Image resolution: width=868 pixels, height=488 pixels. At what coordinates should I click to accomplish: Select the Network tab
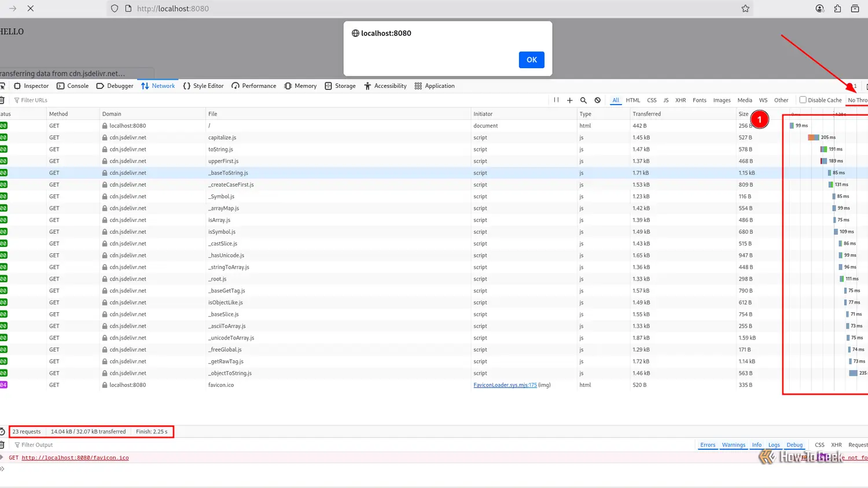pos(158,86)
